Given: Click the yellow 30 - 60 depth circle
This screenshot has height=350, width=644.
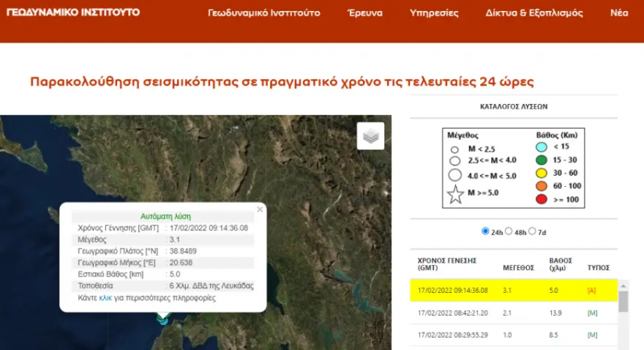Looking at the screenshot, I should click(542, 173).
